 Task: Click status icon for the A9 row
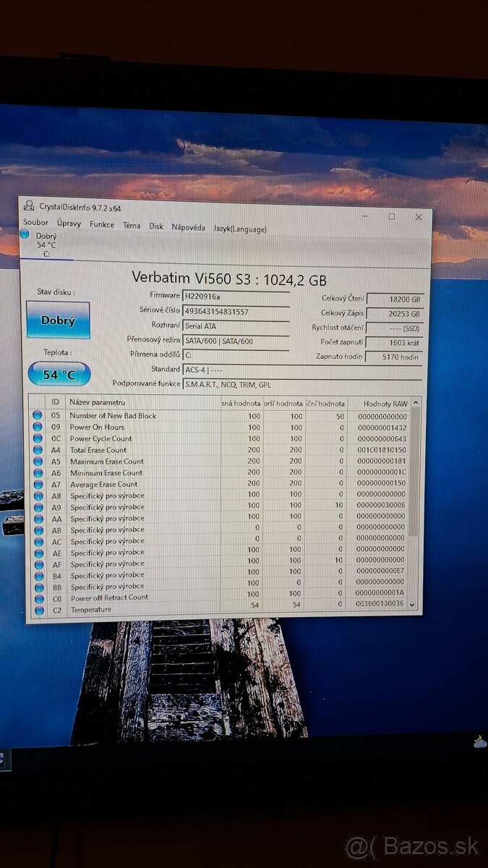click(38, 507)
